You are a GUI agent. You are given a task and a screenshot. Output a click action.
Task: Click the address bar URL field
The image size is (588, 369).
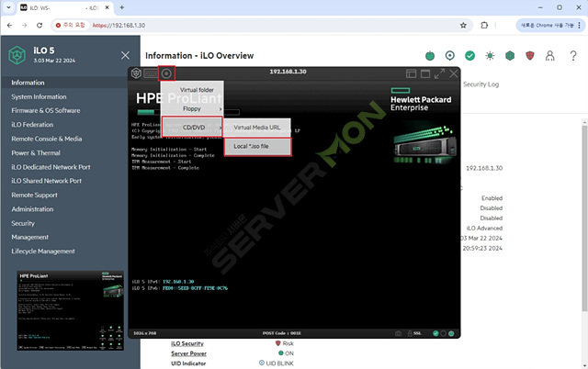point(263,25)
